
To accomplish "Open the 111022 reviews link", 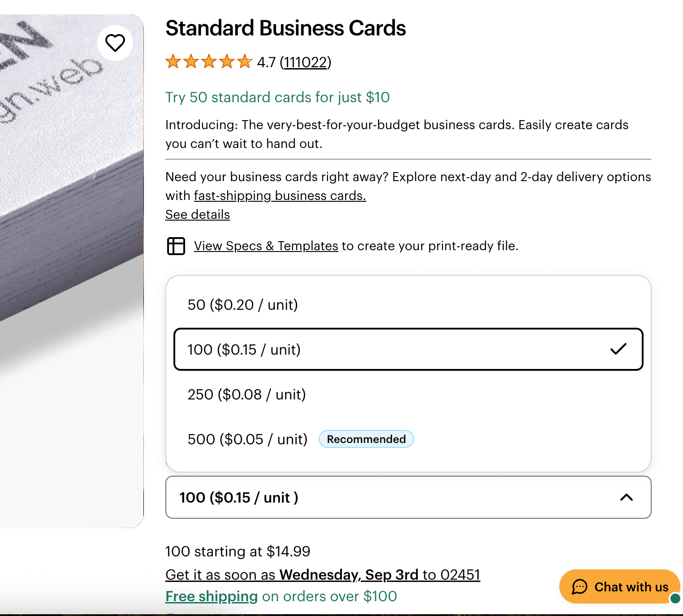I will click(x=305, y=62).
